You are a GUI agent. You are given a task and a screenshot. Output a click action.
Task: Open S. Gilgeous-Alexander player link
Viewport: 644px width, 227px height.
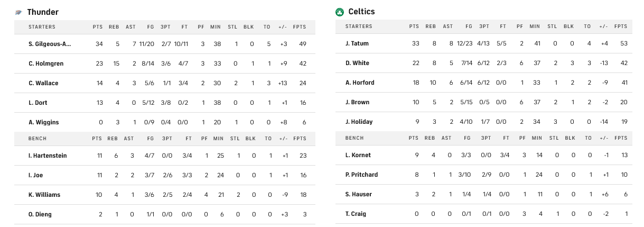pos(50,43)
